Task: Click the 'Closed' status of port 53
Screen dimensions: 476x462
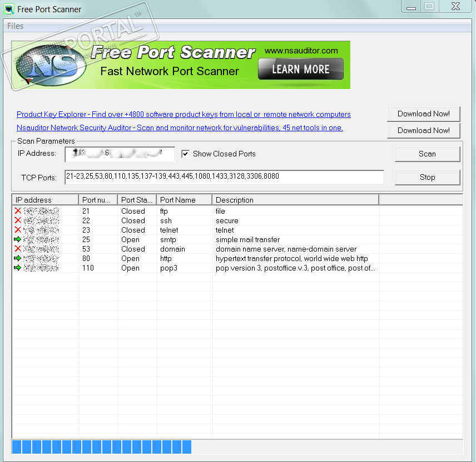Action: [133, 249]
